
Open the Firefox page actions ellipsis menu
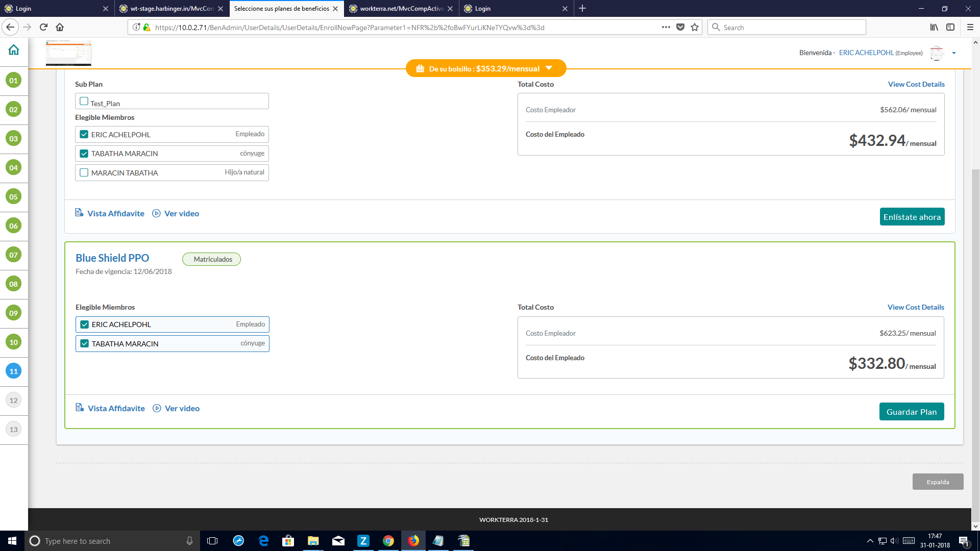pos(666,28)
